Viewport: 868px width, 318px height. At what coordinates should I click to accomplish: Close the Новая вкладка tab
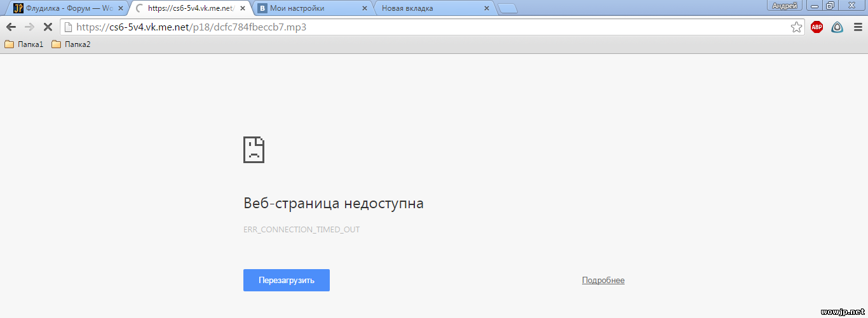click(487, 8)
